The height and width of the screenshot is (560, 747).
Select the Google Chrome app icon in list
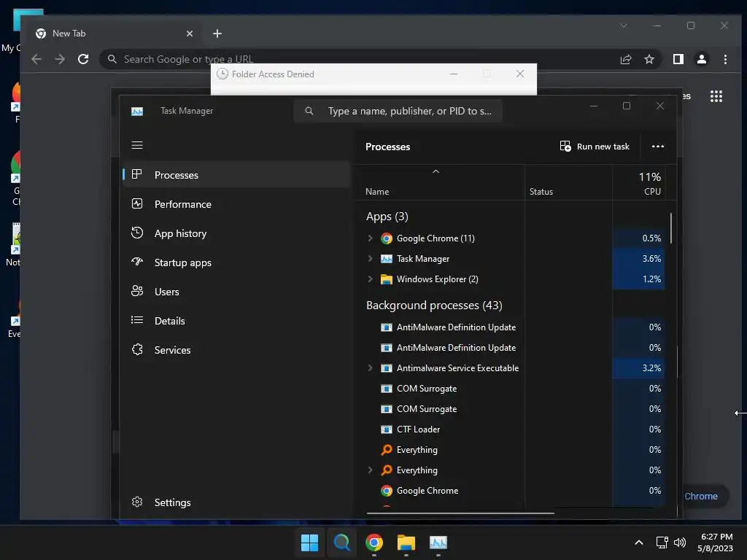(x=387, y=238)
